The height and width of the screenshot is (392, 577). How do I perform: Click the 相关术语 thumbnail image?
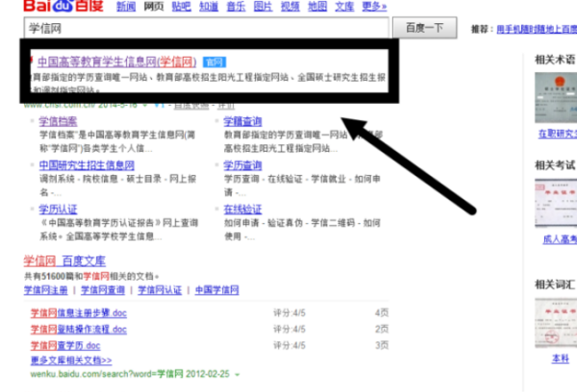point(556,97)
